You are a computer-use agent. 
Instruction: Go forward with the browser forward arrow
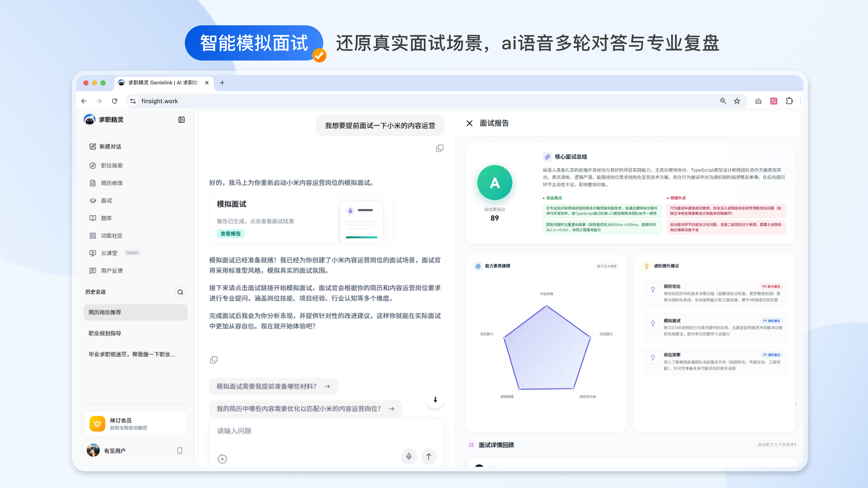click(x=99, y=101)
